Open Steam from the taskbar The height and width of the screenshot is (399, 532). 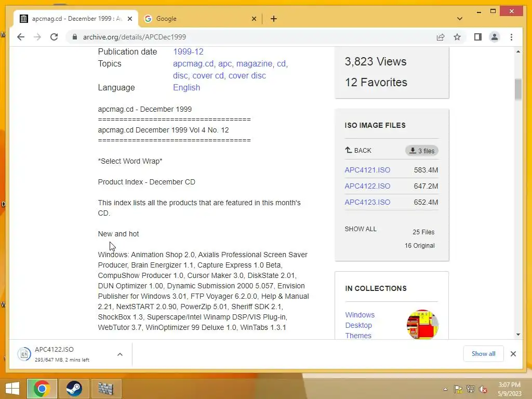(x=74, y=389)
